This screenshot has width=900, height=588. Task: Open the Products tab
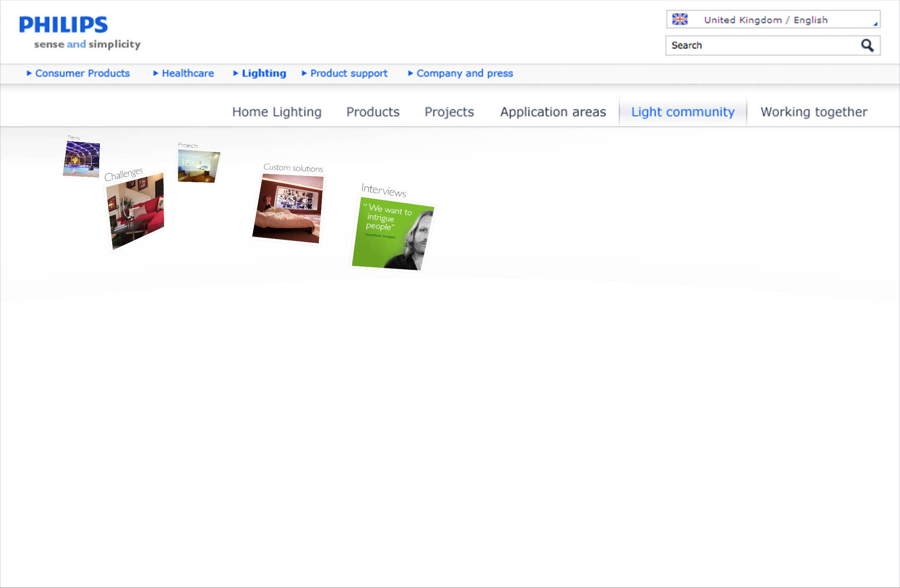[373, 112]
